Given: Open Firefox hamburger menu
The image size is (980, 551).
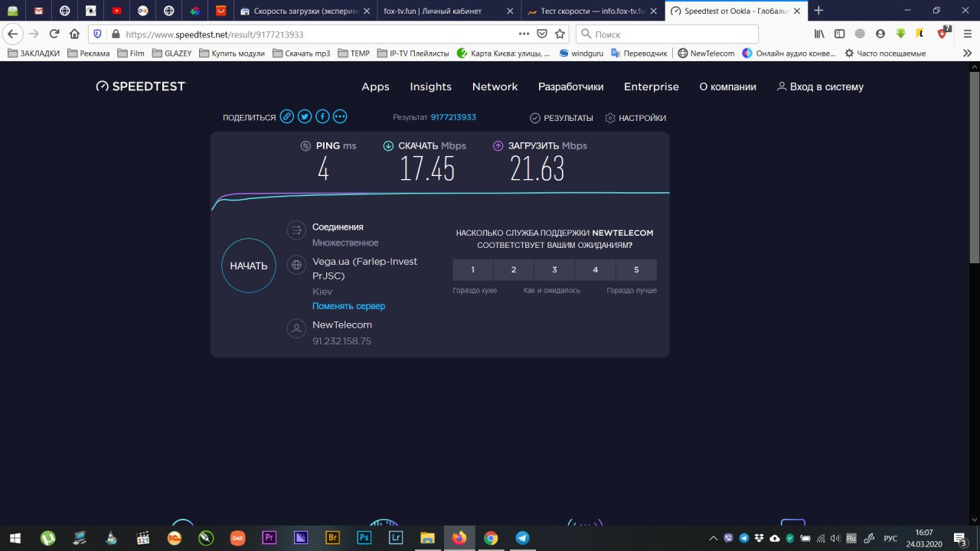Looking at the screenshot, I should pos(966,34).
